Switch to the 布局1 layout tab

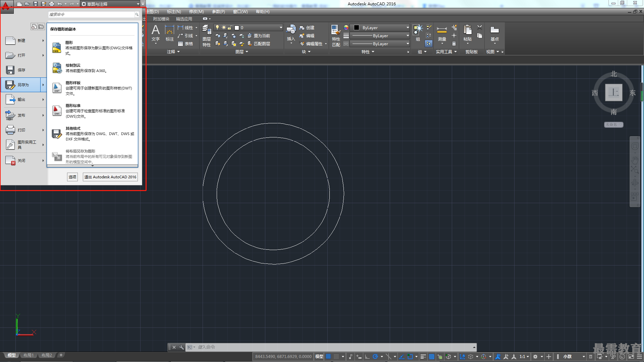pyautogui.click(x=29, y=355)
